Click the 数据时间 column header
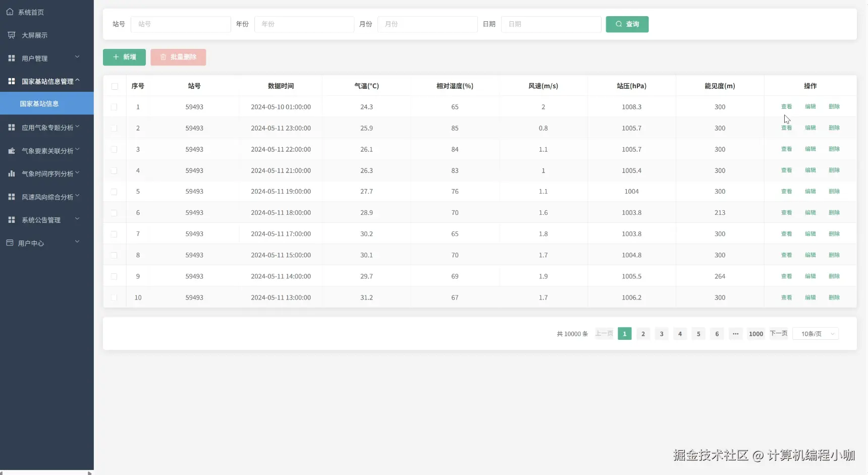The image size is (868, 475). [x=281, y=86]
